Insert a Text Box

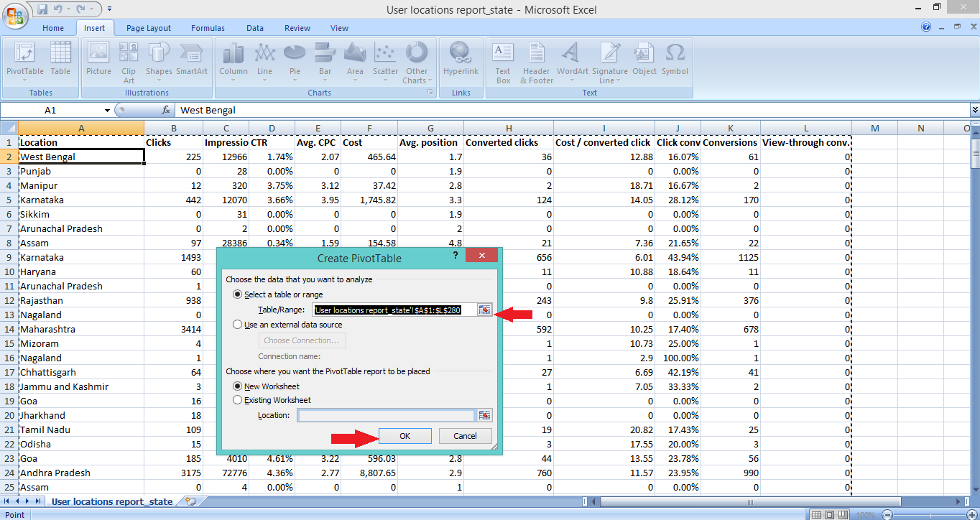point(503,63)
